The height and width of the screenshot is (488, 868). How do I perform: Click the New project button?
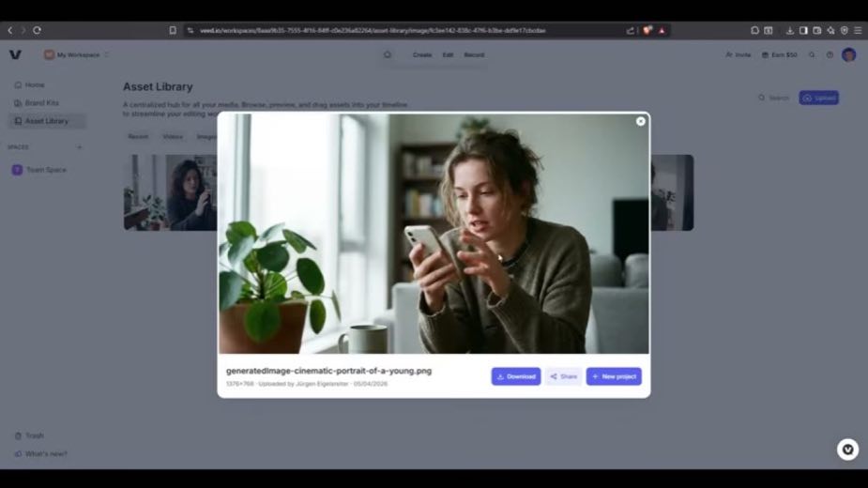coord(614,376)
